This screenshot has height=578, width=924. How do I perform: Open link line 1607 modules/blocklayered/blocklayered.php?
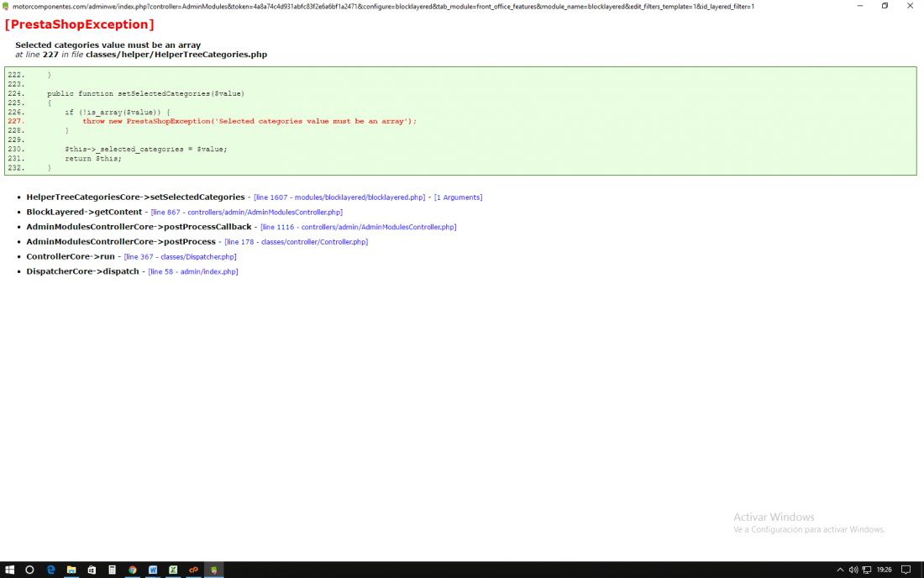tap(339, 197)
